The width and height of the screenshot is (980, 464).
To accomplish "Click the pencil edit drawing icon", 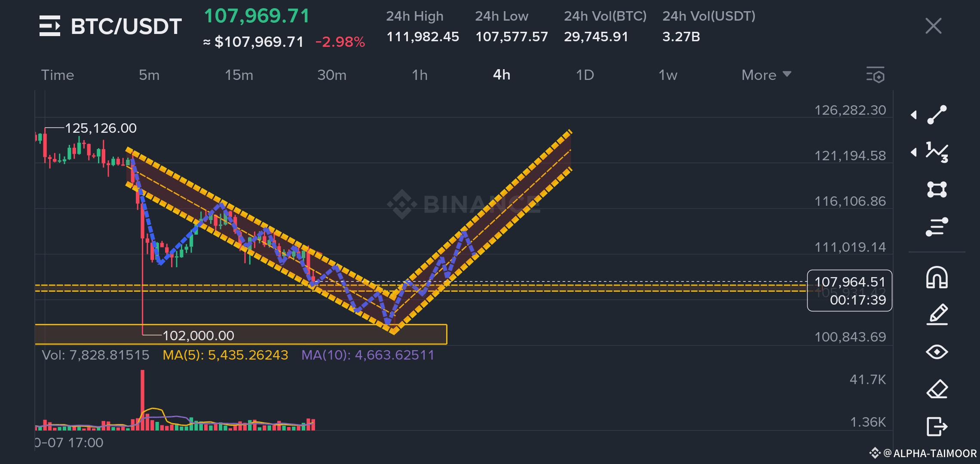I will [x=937, y=314].
